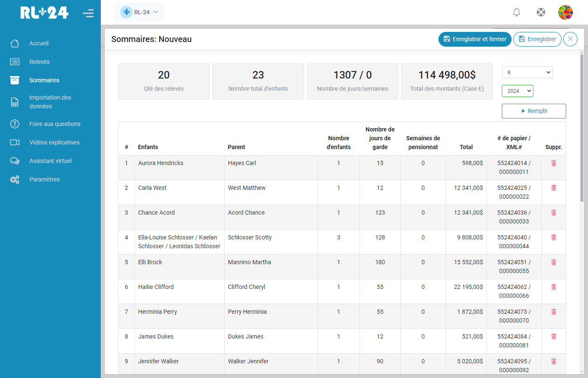Delete the Aurora Hendricks row

click(x=554, y=163)
